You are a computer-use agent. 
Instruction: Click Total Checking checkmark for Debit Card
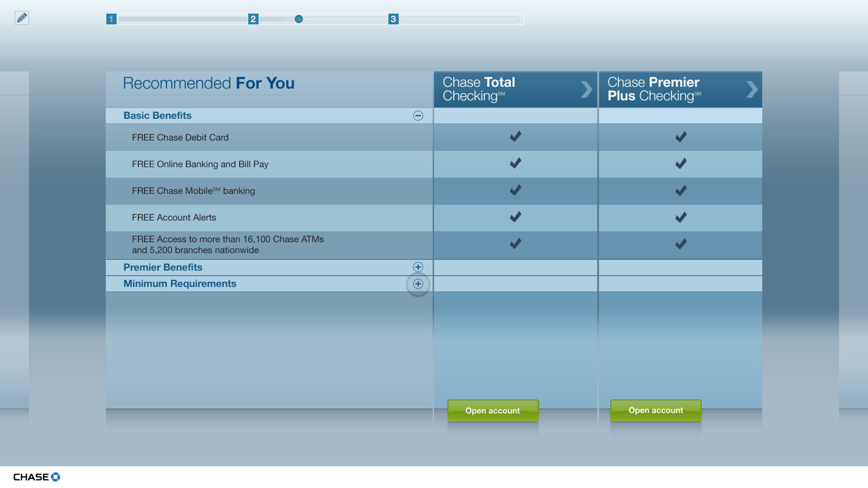click(x=516, y=136)
